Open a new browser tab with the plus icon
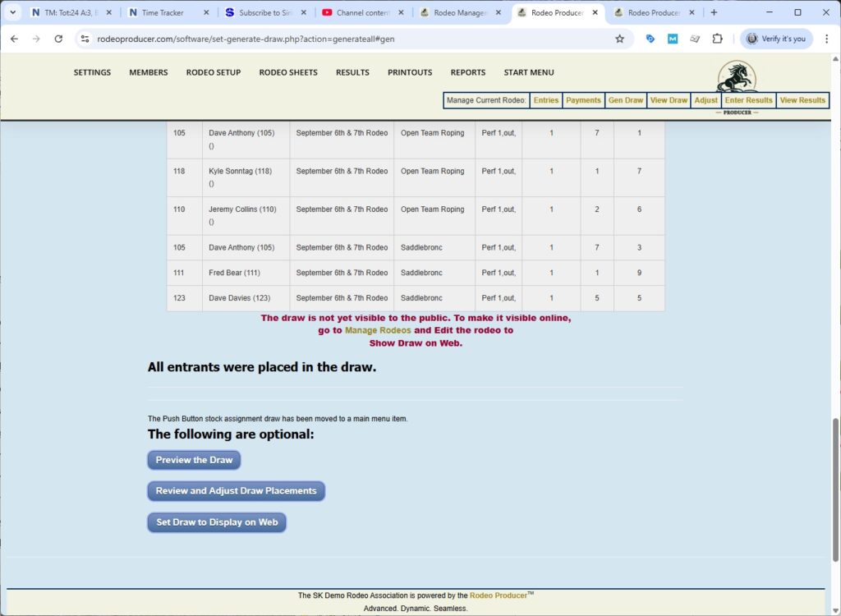 [715, 13]
